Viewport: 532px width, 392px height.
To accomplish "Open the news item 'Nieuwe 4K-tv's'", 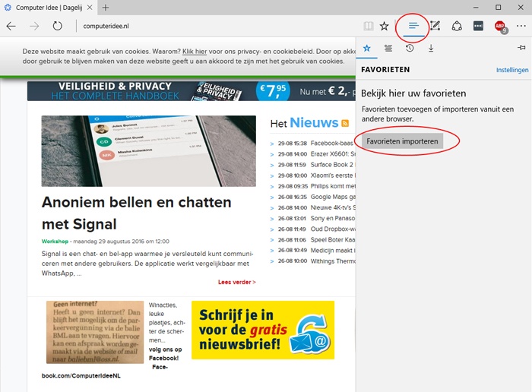I will pyautogui.click(x=333, y=207).
